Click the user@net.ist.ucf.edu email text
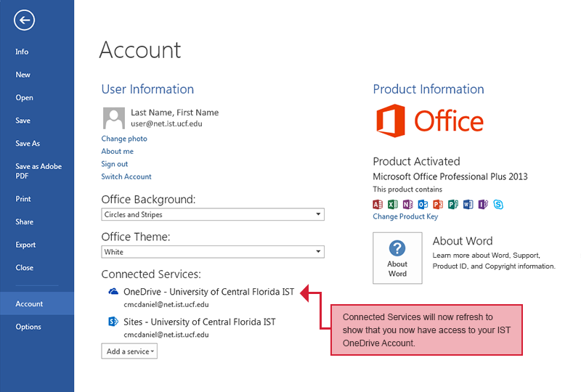The width and height of the screenshot is (581, 392). (166, 123)
